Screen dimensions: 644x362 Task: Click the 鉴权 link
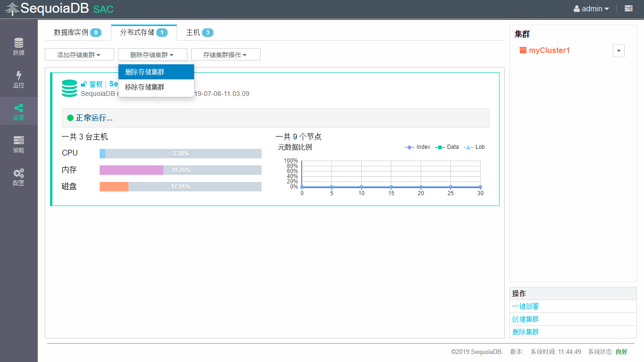click(96, 84)
